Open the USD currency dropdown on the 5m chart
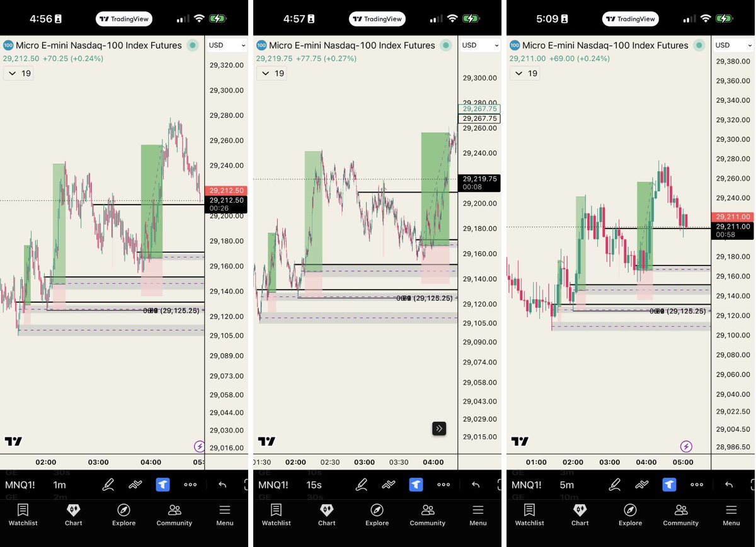Viewport: 756px width, 547px height. [733, 45]
